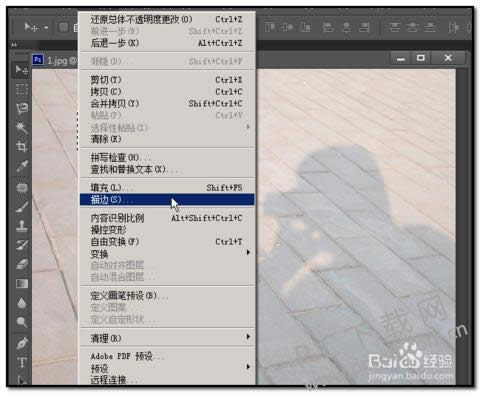The image size is (480, 393).
Task: Click the Align top edges icon
Action: (270, 27)
